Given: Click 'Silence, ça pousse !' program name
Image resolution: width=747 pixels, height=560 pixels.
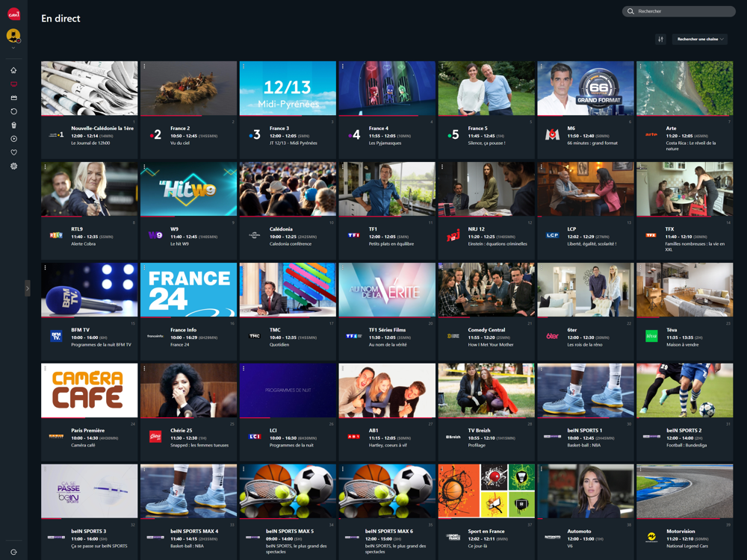Looking at the screenshot, I should (486, 143).
